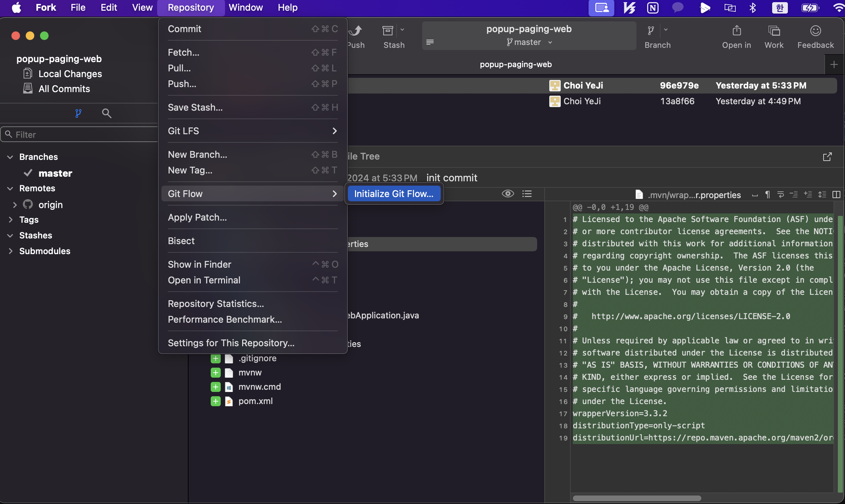Click the Feedback smiley icon
This screenshot has height=504, width=845.
(815, 31)
